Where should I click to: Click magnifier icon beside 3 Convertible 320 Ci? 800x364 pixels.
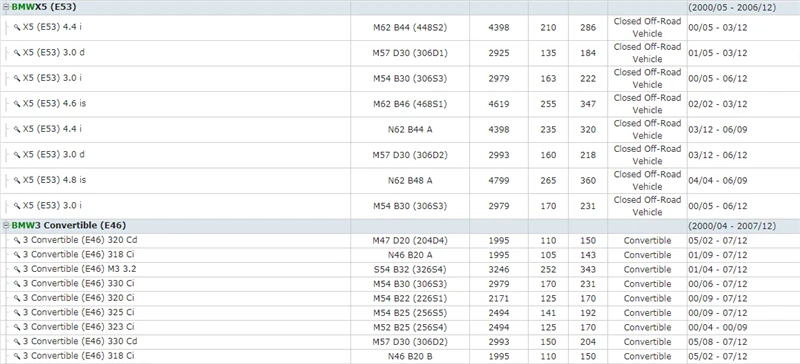tap(17, 298)
